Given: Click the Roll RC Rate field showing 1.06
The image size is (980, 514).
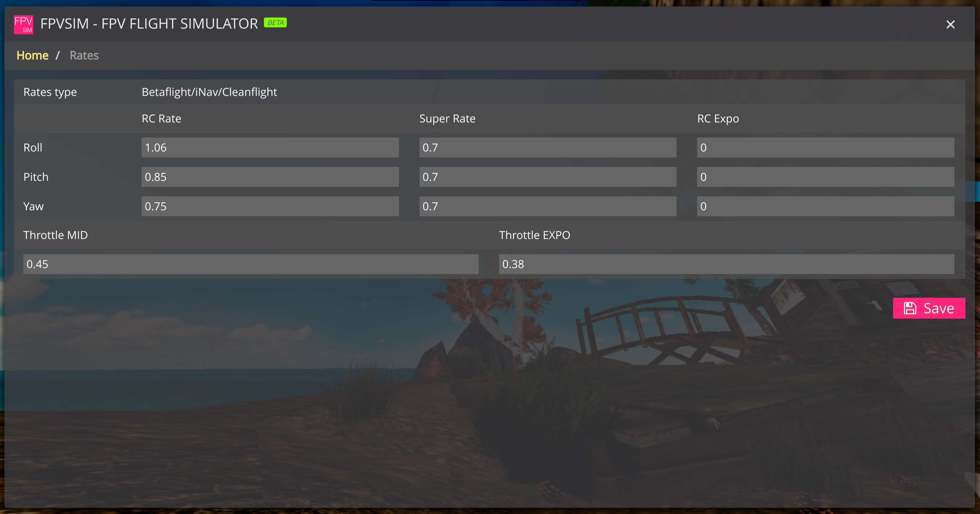Looking at the screenshot, I should (x=270, y=148).
